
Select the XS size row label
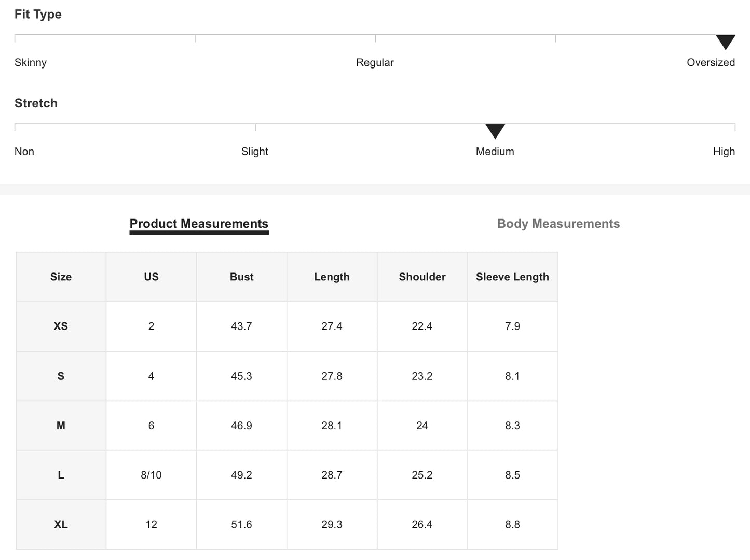[61, 326]
